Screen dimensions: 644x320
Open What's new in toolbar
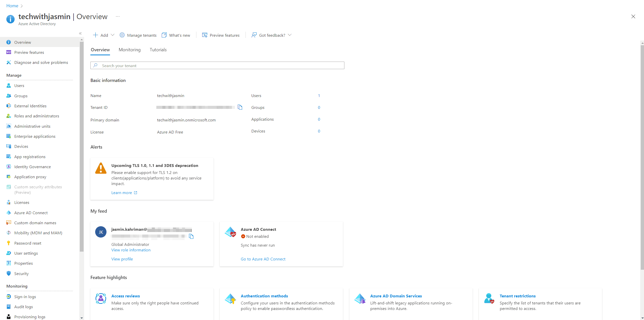click(x=176, y=35)
